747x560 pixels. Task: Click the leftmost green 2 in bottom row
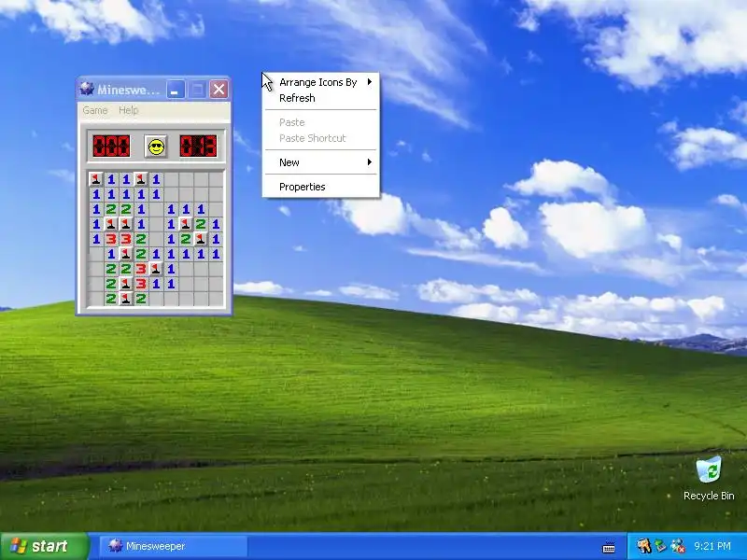coord(111,299)
